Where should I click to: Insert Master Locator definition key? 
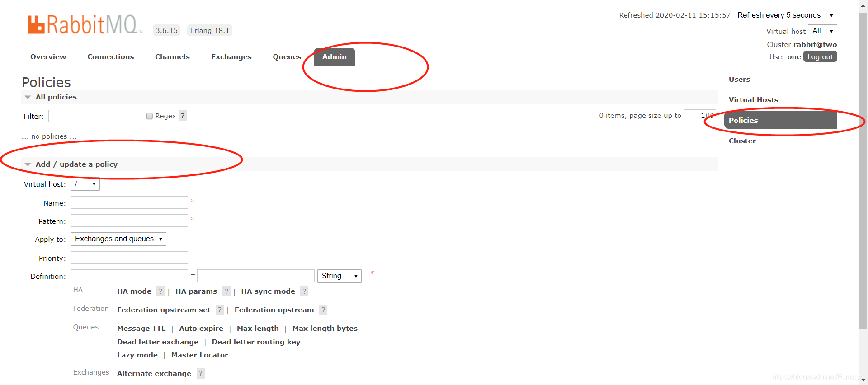pyautogui.click(x=200, y=355)
